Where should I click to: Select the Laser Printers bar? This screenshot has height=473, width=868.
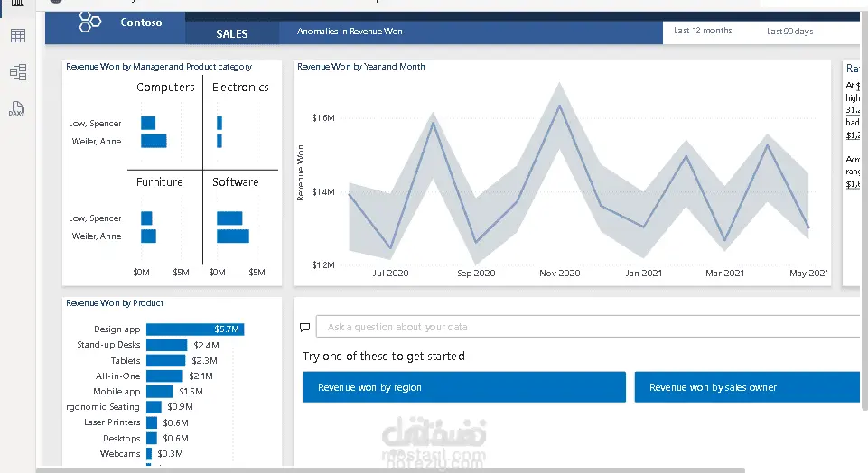[152, 422]
